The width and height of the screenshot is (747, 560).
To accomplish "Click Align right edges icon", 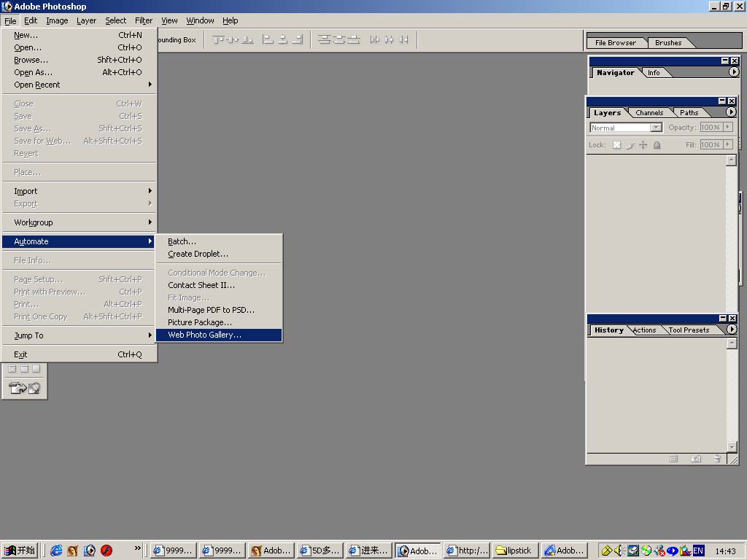I will [298, 39].
